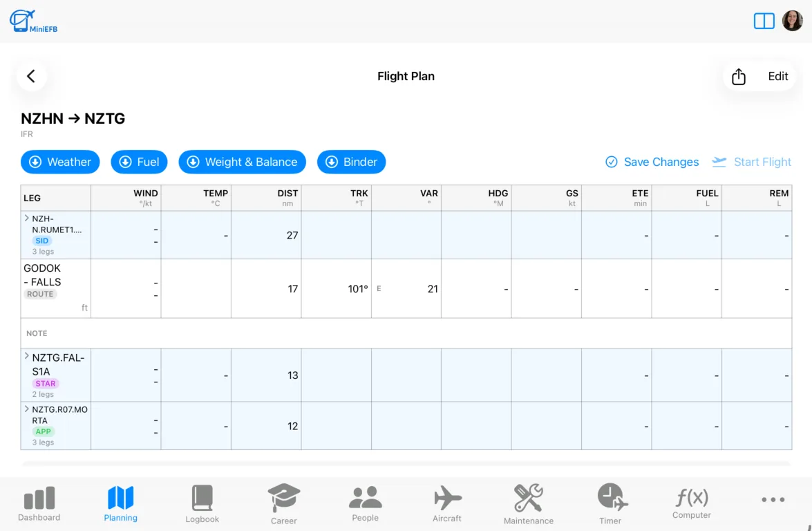812x531 pixels.
Task: Open the Weather download button
Action: tap(60, 162)
